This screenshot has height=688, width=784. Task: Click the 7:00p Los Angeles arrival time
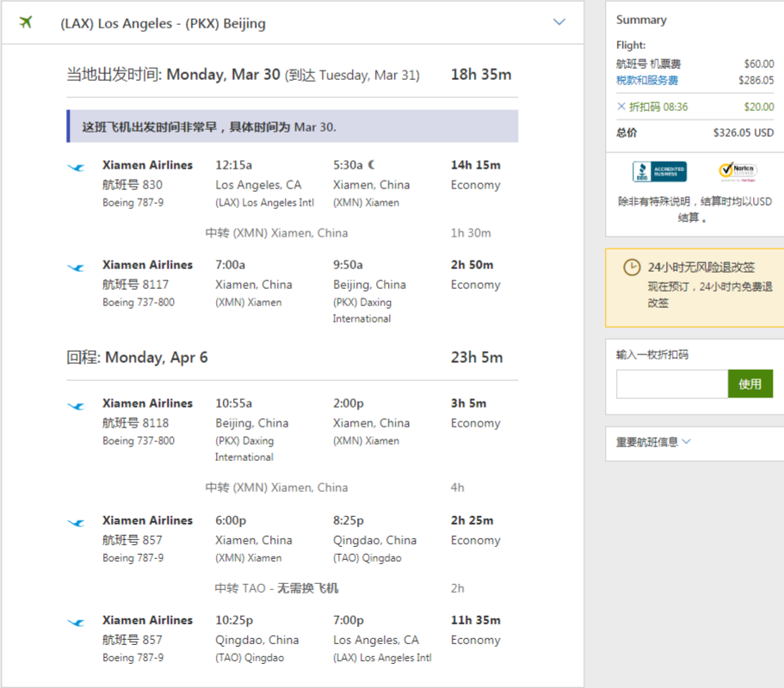pyautogui.click(x=348, y=620)
